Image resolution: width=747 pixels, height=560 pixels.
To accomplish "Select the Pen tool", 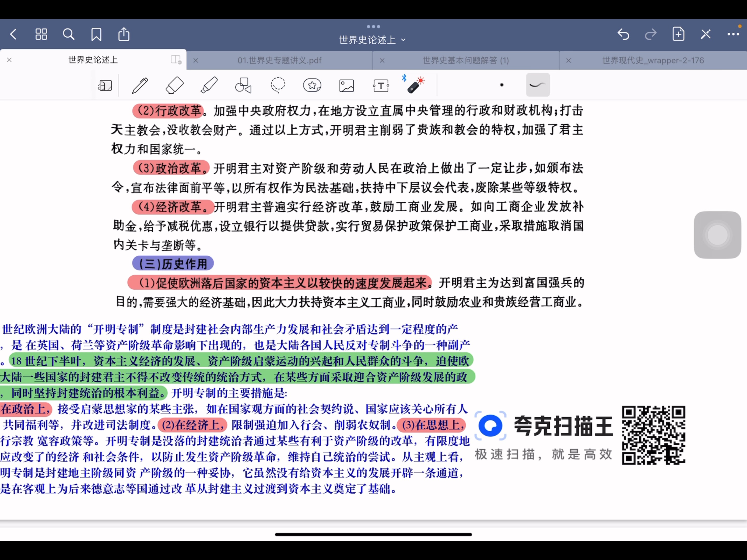I will tap(140, 85).
